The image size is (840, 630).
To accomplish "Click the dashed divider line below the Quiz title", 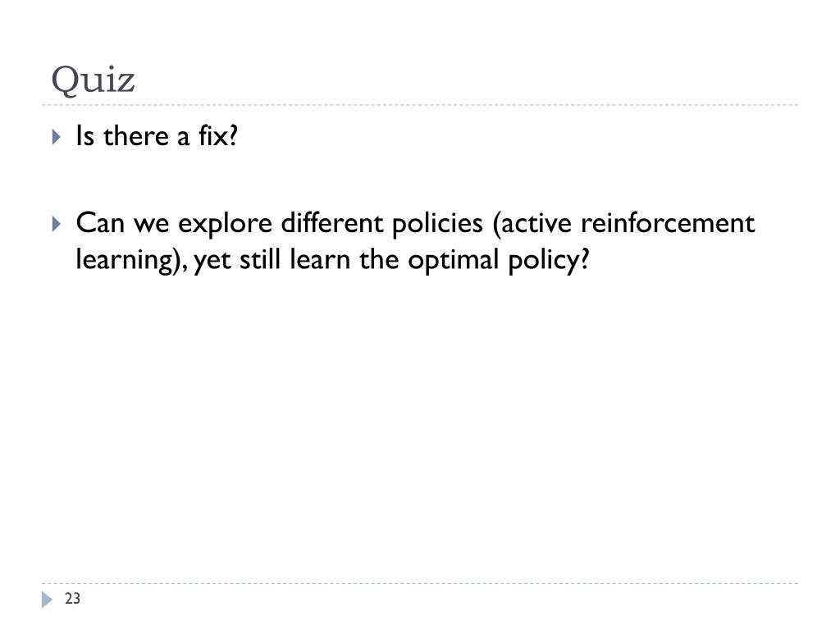I will pos(420,105).
